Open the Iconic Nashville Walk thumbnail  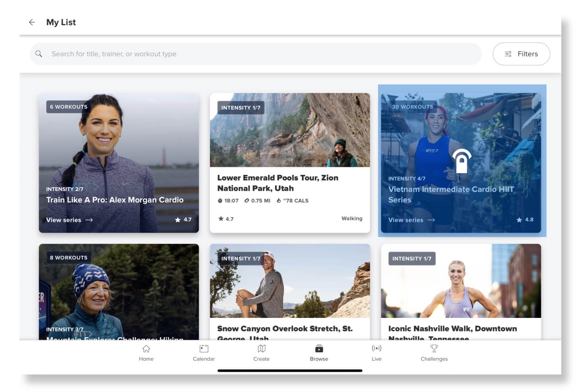(461, 281)
